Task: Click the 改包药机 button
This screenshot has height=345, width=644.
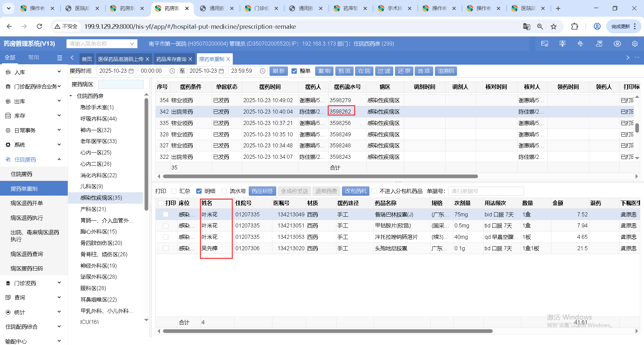Action: tap(356, 191)
